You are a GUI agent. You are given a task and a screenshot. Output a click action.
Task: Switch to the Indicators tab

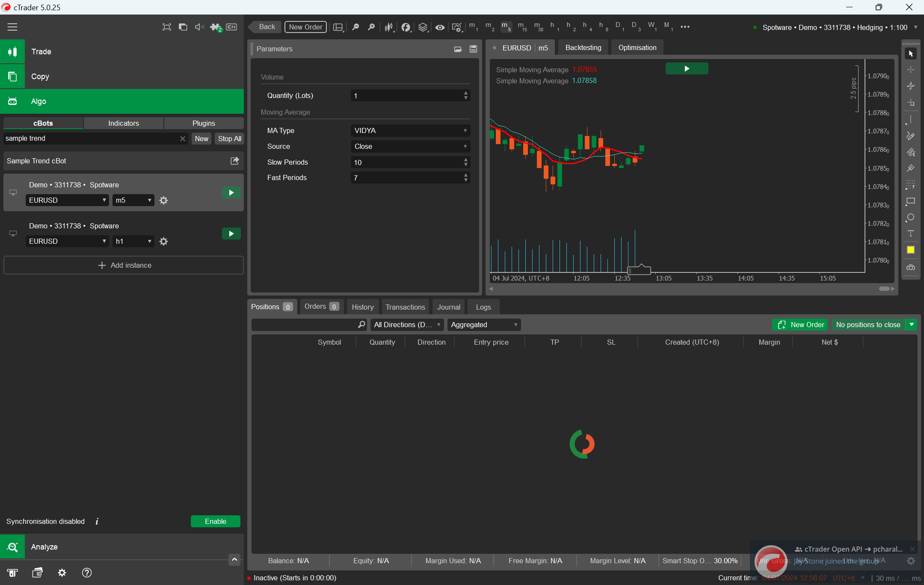pyautogui.click(x=124, y=123)
